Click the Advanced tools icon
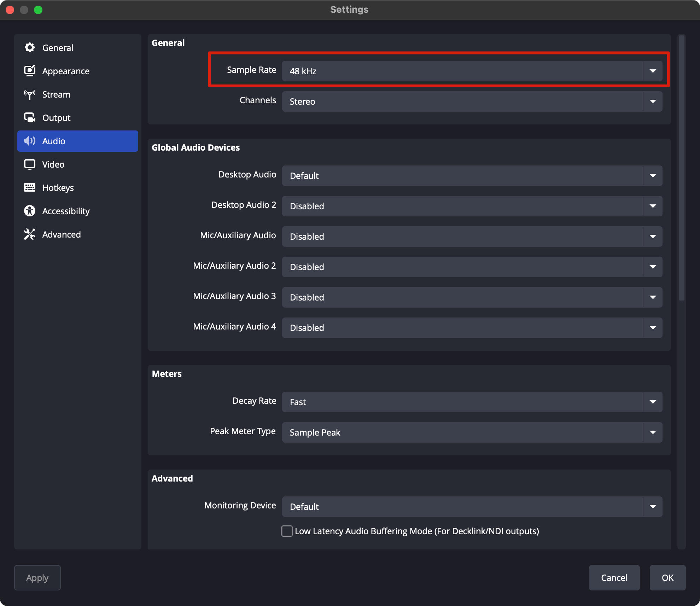Viewport: 700px width, 606px height. click(30, 234)
